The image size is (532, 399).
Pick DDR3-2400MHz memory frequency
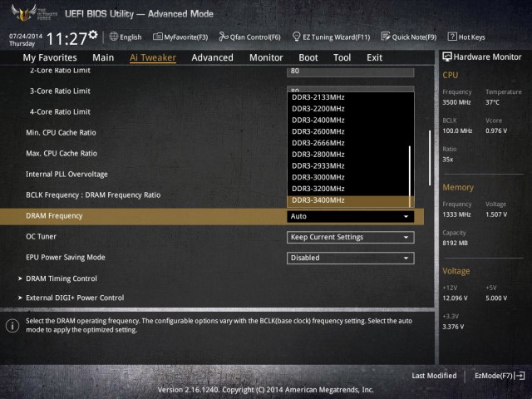pyautogui.click(x=348, y=121)
